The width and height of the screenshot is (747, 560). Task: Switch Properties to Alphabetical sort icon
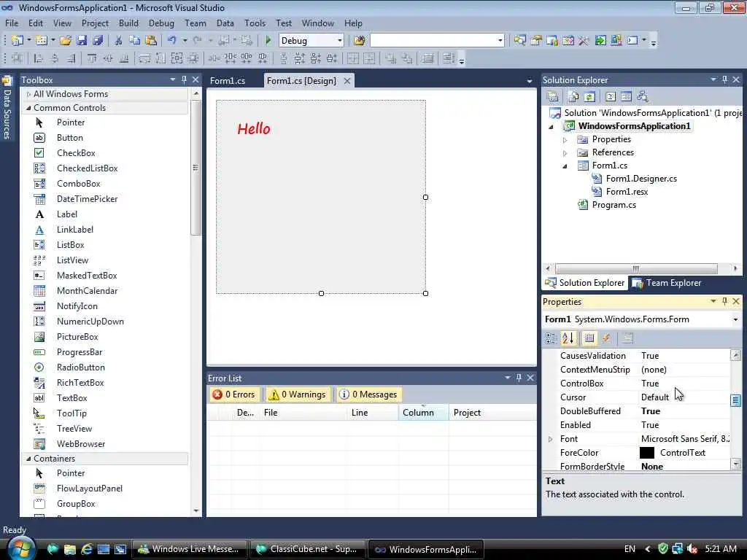pos(568,338)
